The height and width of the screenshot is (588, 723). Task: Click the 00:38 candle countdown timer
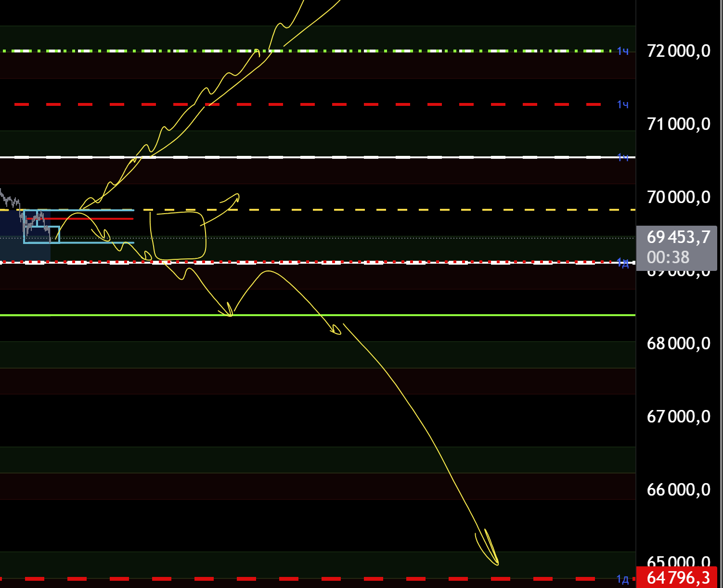pos(668,257)
